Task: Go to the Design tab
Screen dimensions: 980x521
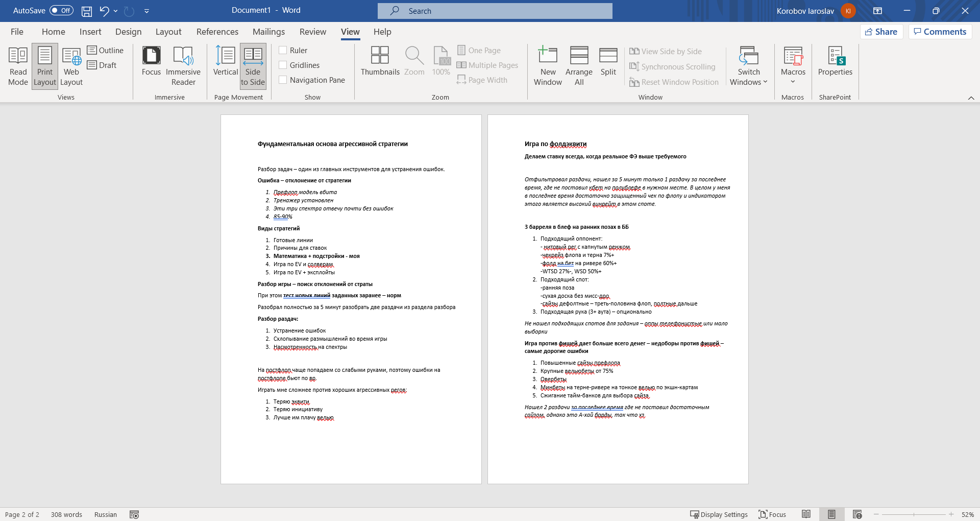Action: (x=128, y=32)
